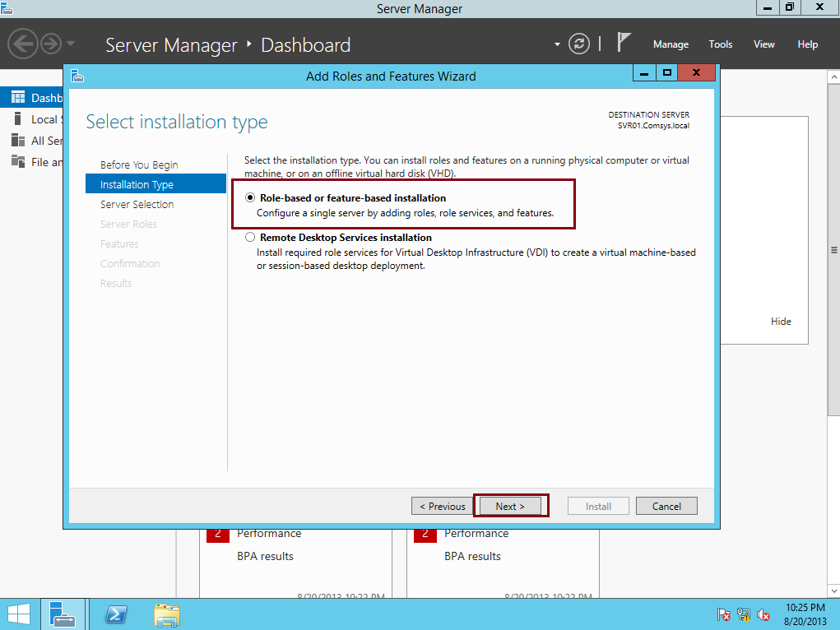Open the navigation history dropdown arrow
This screenshot has height=630, width=840.
(x=71, y=44)
